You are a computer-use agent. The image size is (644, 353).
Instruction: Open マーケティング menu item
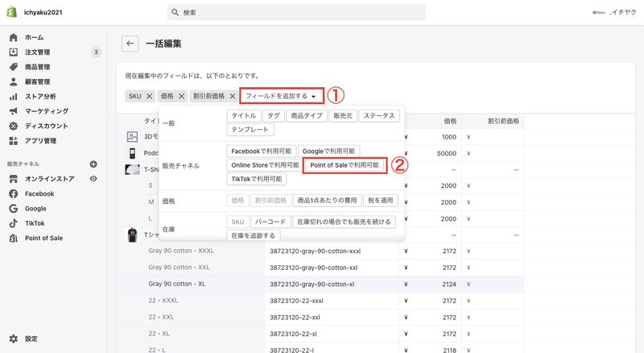[47, 111]
